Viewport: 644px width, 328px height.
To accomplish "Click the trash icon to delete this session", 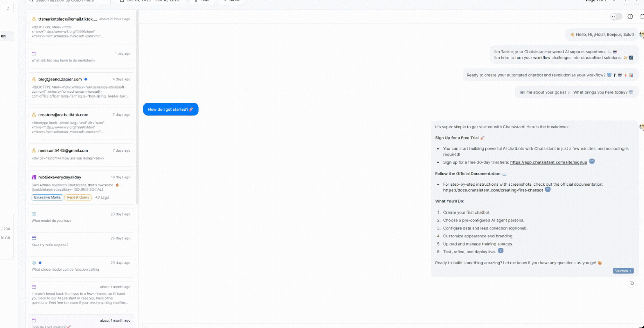I will [642, 16].
